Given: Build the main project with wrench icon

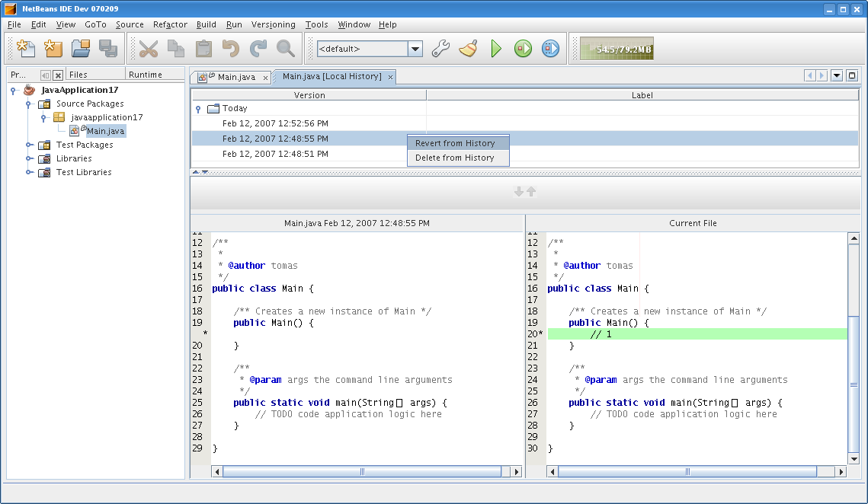Looking at the screenshot, I should 440,49.
